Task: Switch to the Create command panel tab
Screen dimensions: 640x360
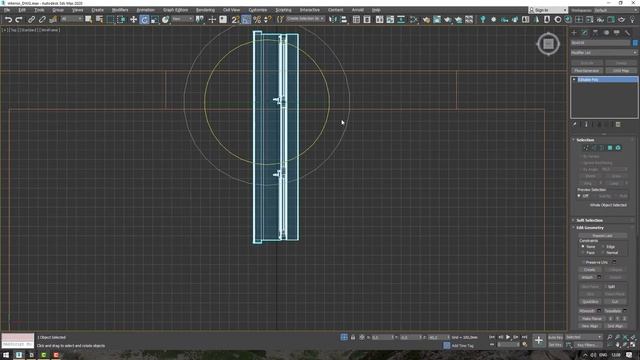Action: [x=574, y=33]
